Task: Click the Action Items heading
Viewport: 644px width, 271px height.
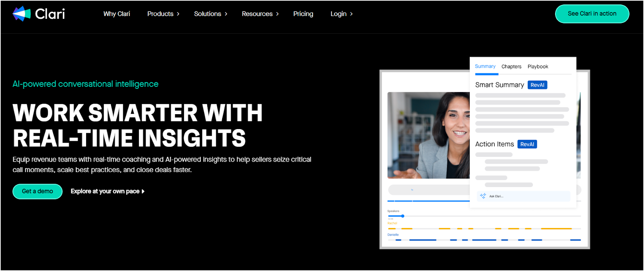Action: coord(495,144)
